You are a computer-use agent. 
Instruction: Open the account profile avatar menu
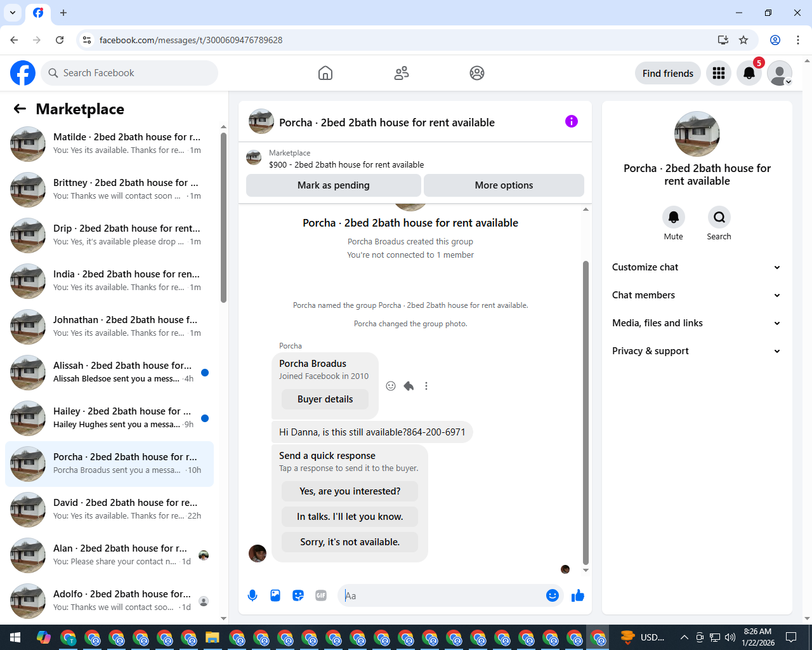(780, 73)
